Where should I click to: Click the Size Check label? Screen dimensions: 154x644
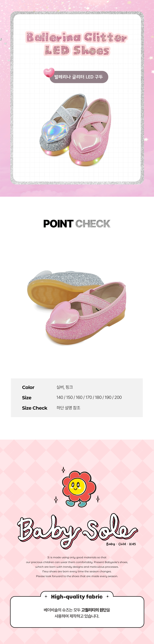click(35, 408)
